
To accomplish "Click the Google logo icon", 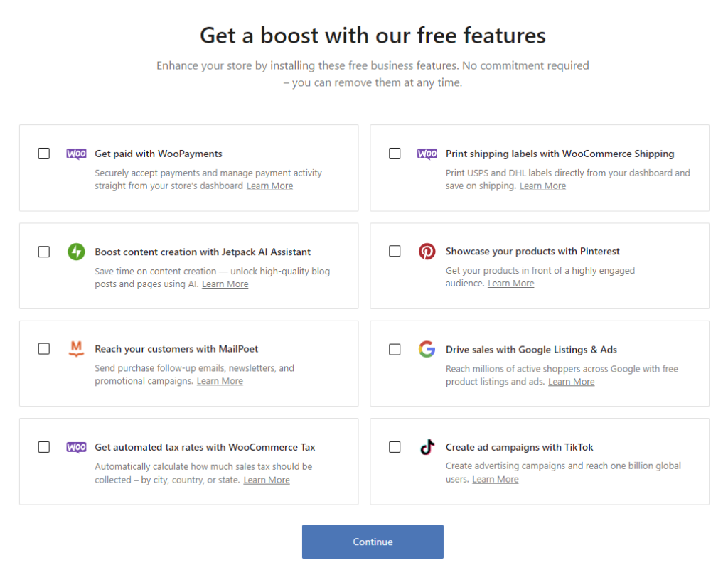I will tap(427, 349).
